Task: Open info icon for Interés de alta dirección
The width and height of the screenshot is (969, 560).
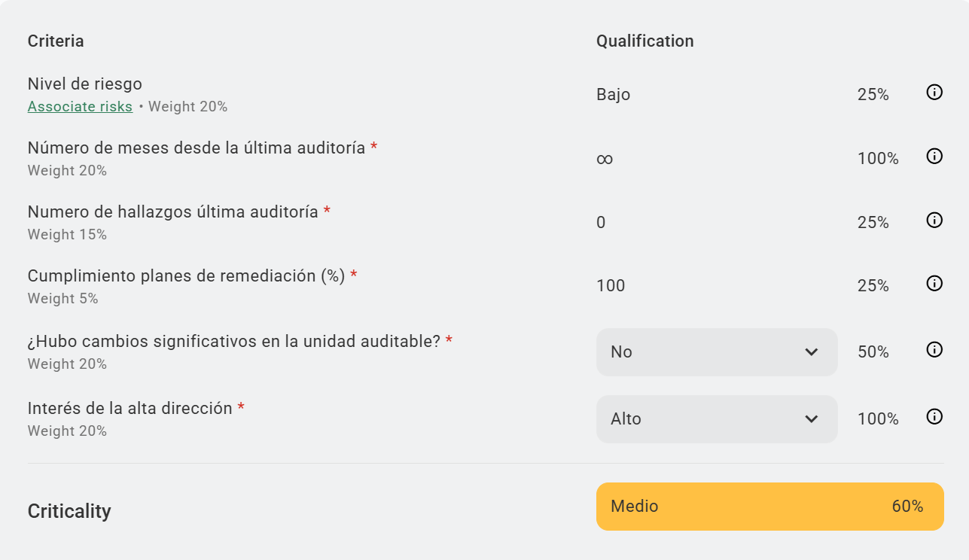Action: click(x=934, y=417)
